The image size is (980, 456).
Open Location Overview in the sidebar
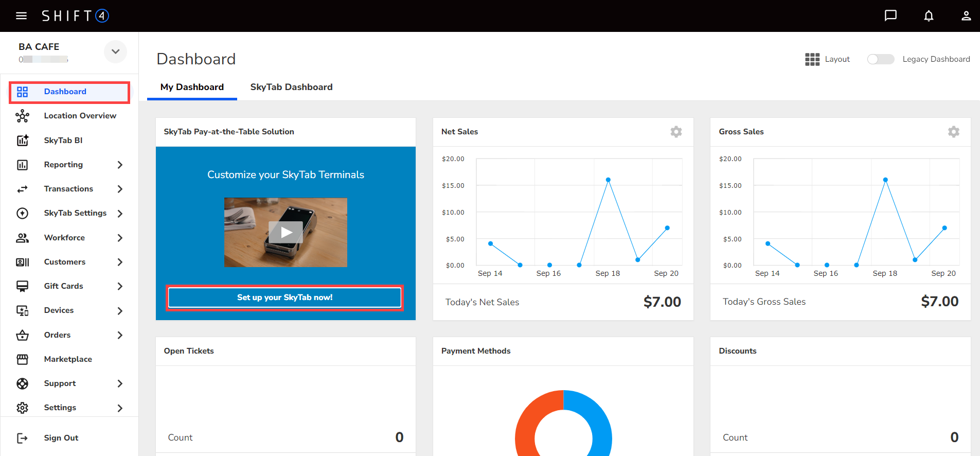tap(80, 116)
